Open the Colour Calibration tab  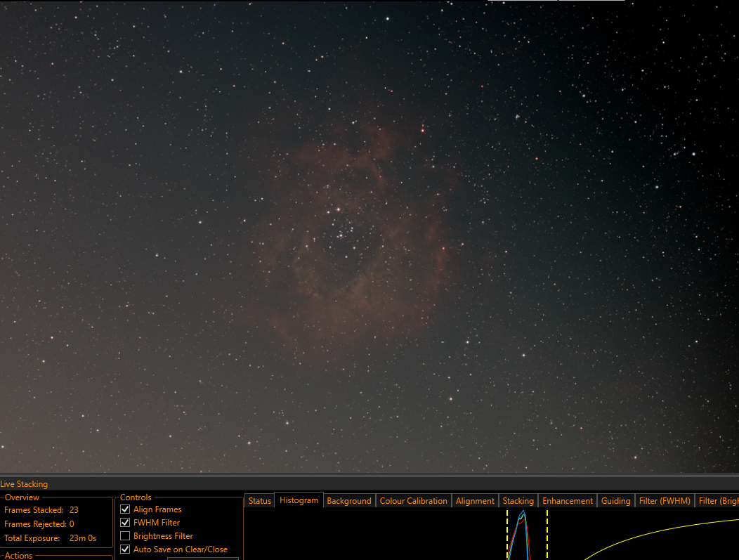[413, 500]
